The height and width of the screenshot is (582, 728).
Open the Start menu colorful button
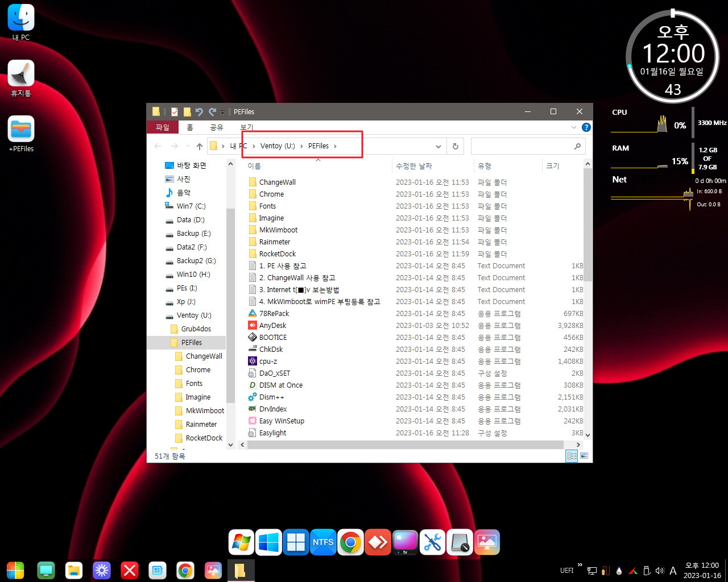(15, 570)
